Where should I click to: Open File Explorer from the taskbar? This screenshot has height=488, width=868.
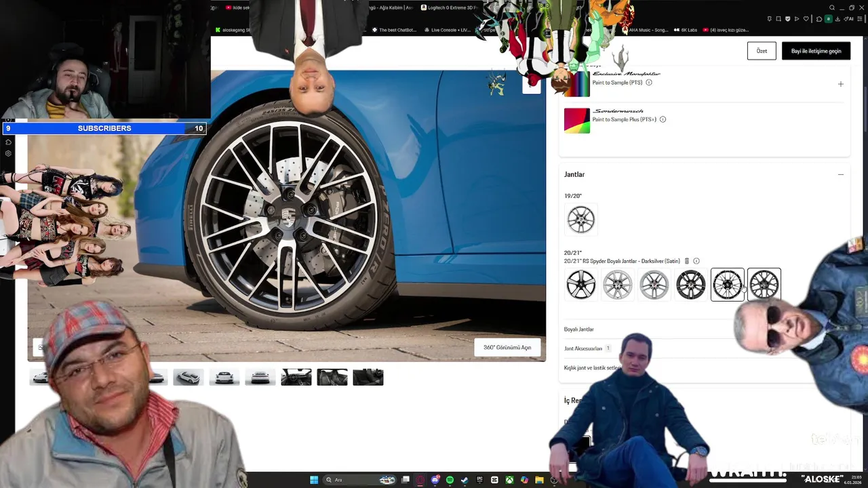(539, 480)
